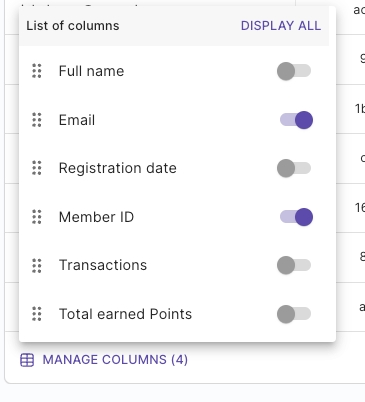Enable the Full name column toggle
Screen dimensions: 365x402
tap(294, 71)
